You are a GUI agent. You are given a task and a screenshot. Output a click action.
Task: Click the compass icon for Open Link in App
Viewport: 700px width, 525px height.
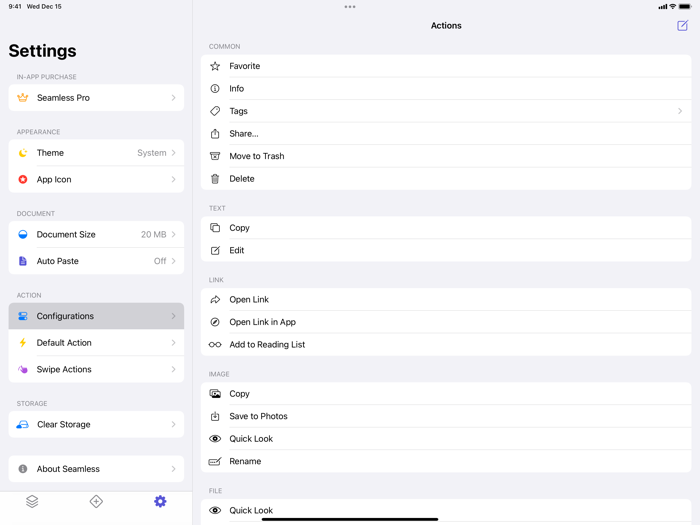(x=215, y=322)
